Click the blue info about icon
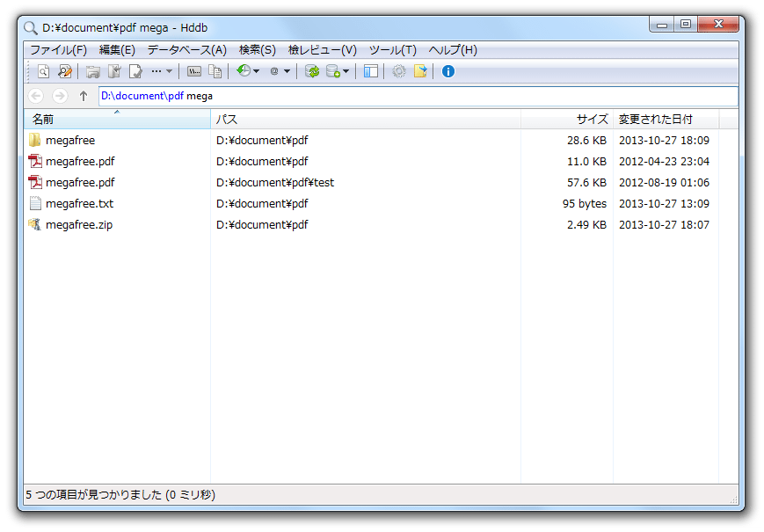 click(x=448, y=71)
